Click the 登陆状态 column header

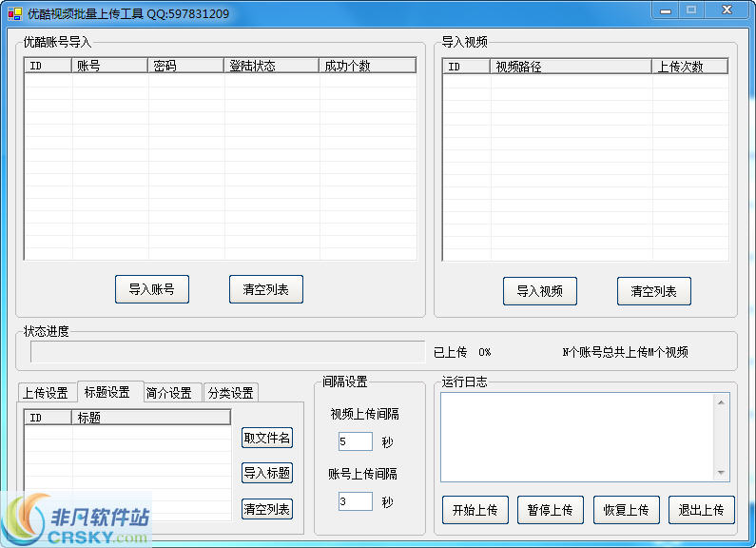point(271,66)
